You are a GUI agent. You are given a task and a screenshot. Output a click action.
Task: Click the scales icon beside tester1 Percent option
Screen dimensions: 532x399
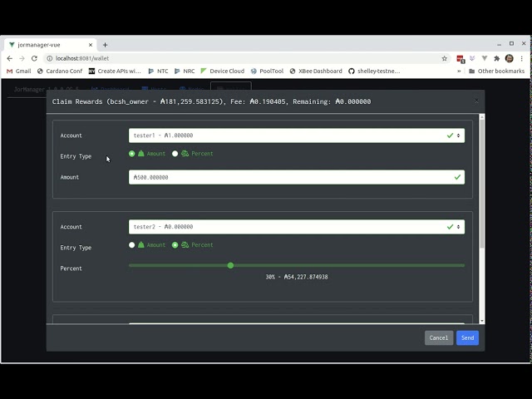coord(185,153)
